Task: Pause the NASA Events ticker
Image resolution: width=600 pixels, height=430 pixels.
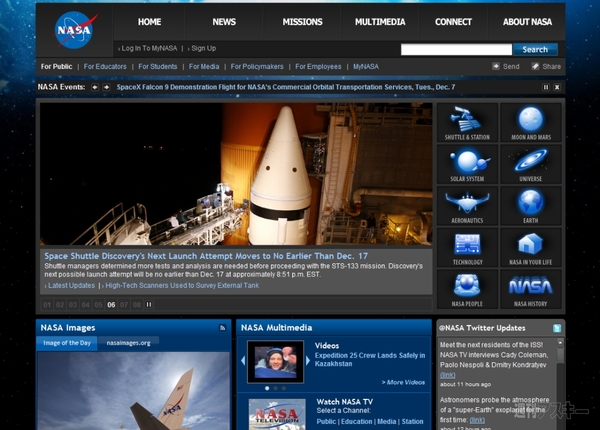Action: click(x=546, y=87)
